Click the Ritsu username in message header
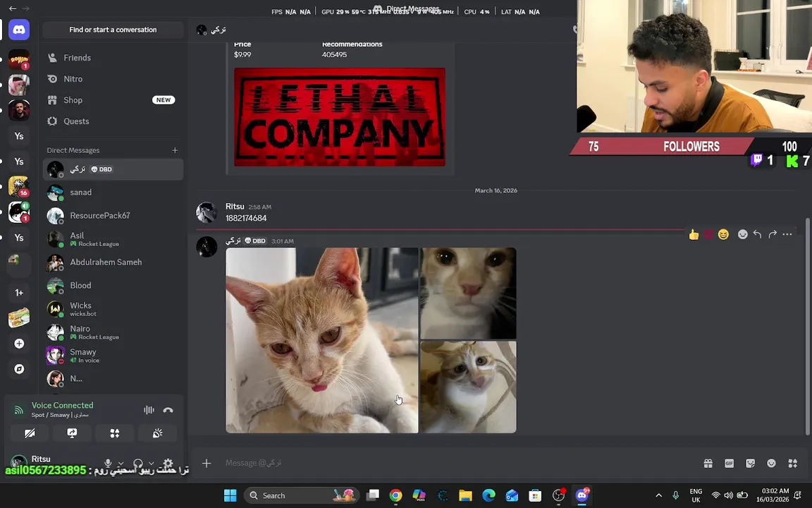Image resolution: width=812 pixels, height=508 pixels. tap(235, 206)
